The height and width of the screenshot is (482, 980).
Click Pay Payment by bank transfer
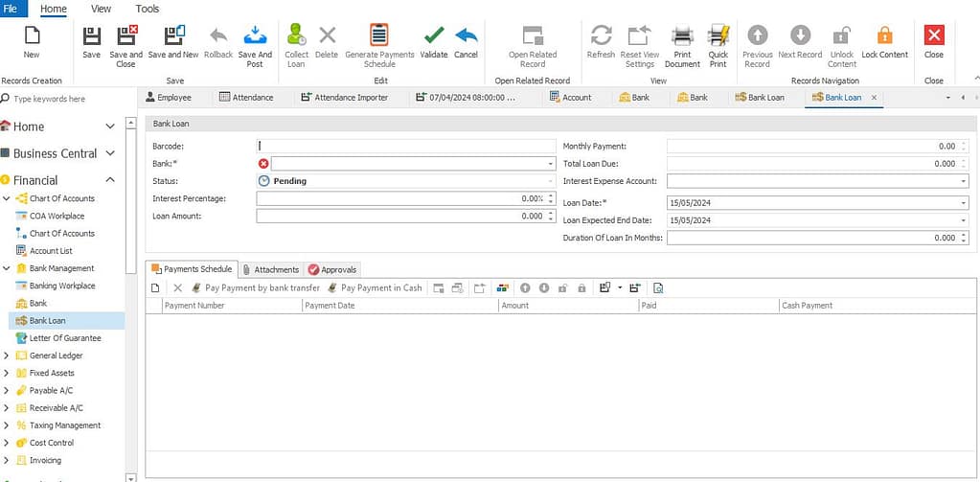click(256, 288)
